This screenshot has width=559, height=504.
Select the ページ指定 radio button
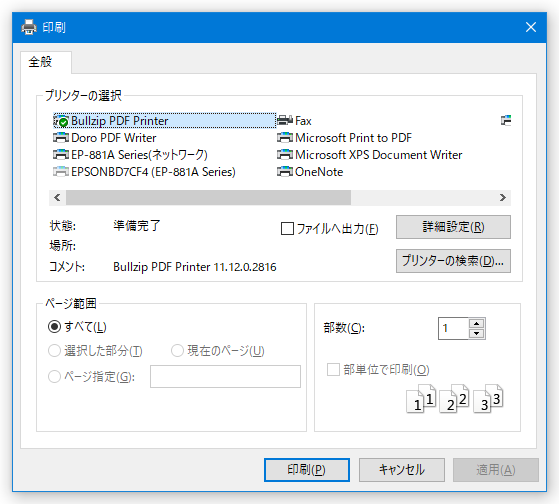point(55,376)
